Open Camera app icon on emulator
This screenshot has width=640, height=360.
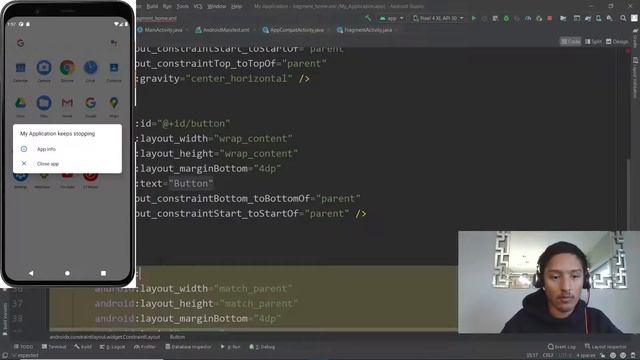(x=44, y=67)
